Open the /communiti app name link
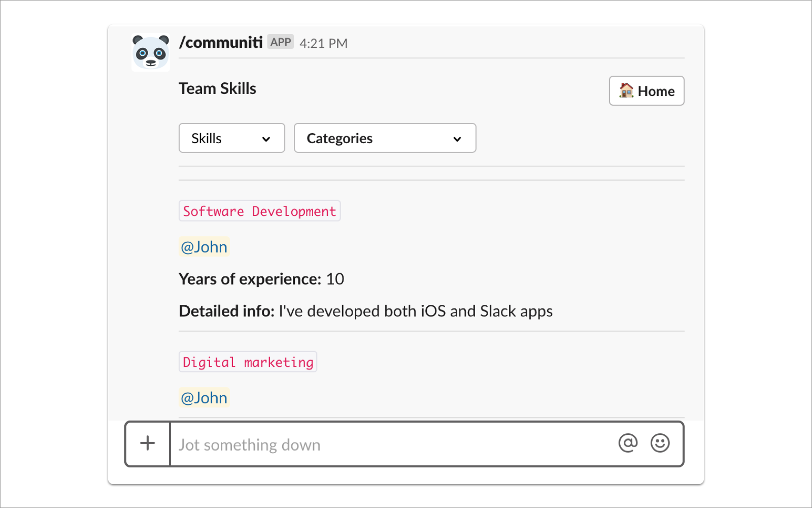This screenshot has width=812, height=508. pos(221,43)
